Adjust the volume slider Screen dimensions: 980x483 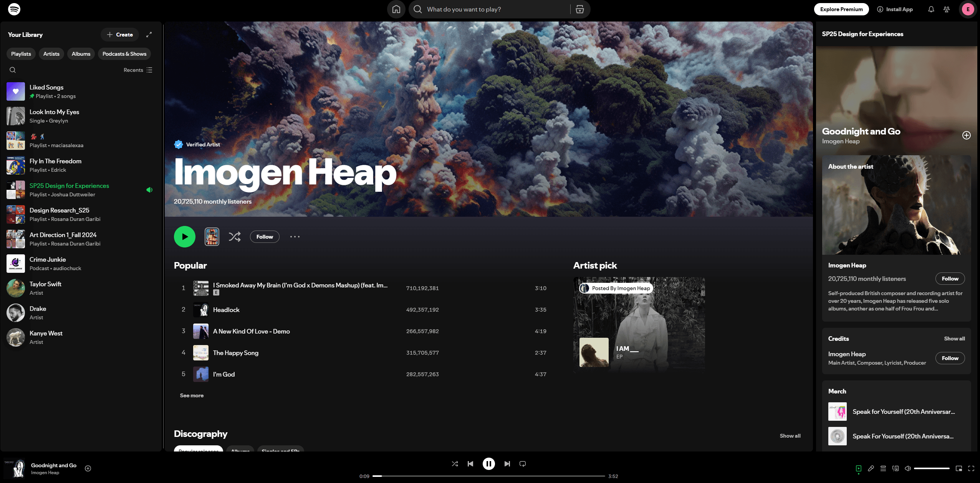point(932,468)
